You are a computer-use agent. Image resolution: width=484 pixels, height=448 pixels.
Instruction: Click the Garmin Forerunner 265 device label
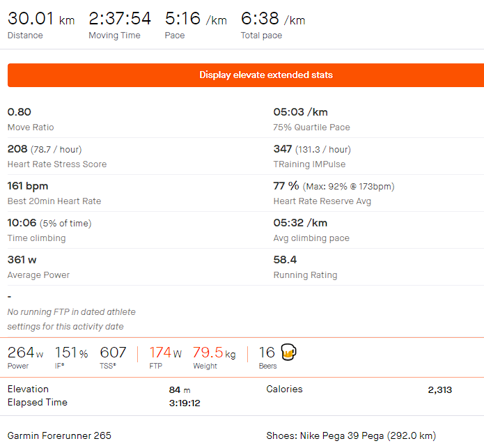pyautogui.click(x=59, y=435)
